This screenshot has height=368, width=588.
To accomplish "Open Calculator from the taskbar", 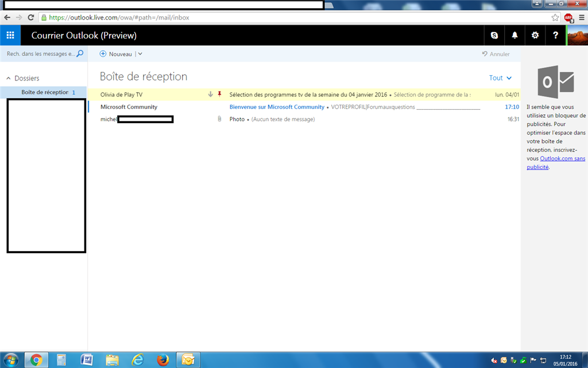I will 61,360.
